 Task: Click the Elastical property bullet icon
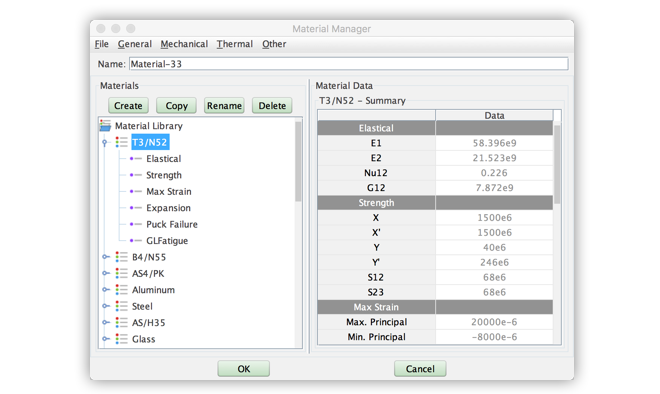point(136,159)
